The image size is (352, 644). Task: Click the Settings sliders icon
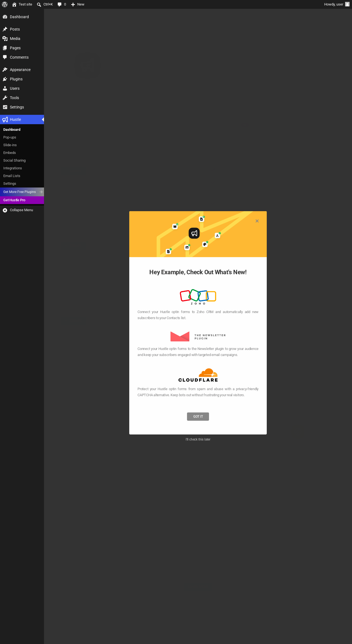click(x=5, y=107)
